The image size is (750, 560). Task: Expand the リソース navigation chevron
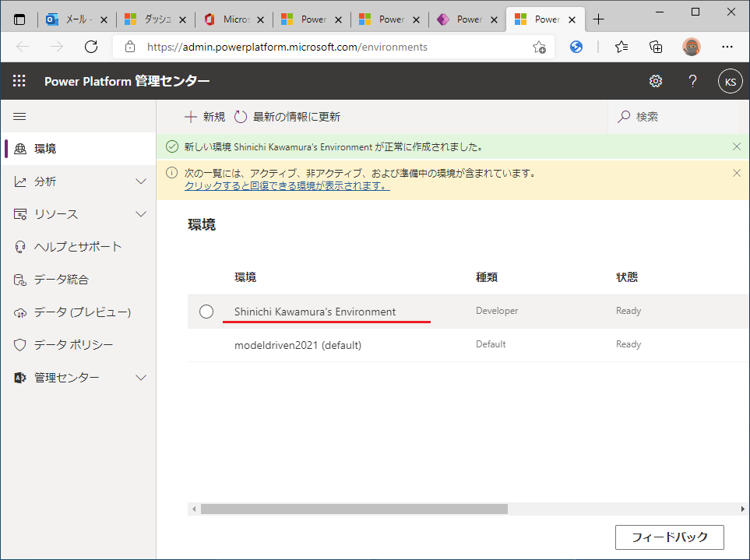(141, 214)
